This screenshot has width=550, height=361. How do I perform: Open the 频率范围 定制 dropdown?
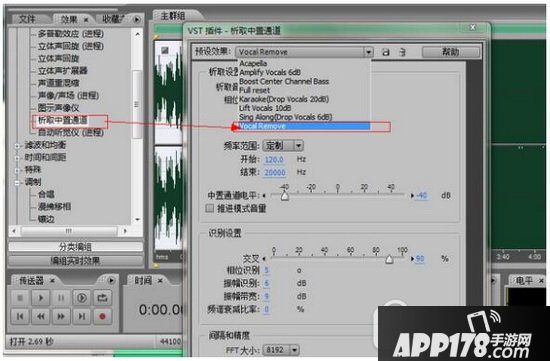(283, 146)
